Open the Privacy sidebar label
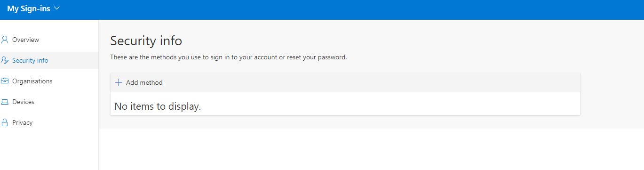 (x=22, y=122)
